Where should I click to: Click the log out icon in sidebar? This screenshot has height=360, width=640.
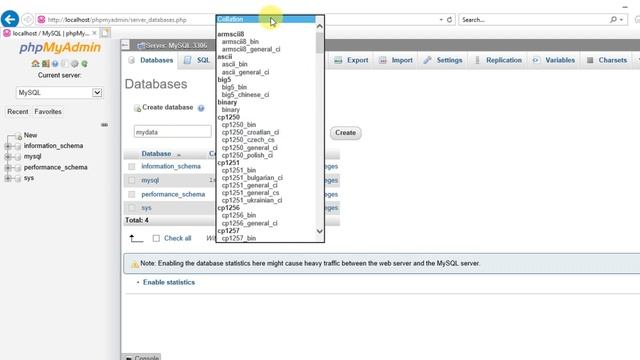45,64
